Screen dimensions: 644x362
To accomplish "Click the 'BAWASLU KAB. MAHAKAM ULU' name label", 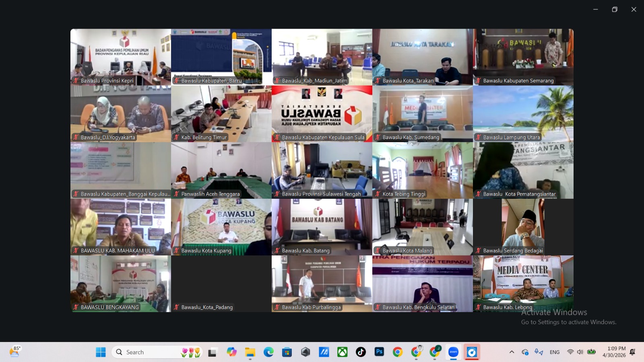I will pyautogui.click(x=118, y=251).
